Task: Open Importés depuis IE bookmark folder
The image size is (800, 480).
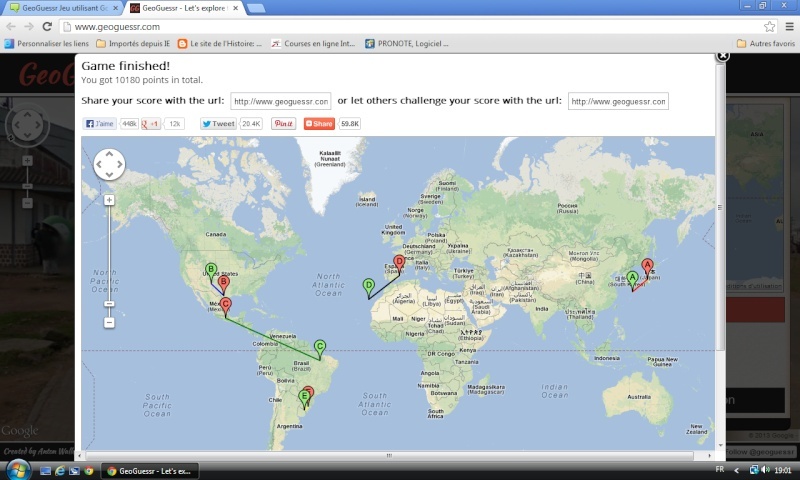Action: pyautogui.click(x=133, y=44)
